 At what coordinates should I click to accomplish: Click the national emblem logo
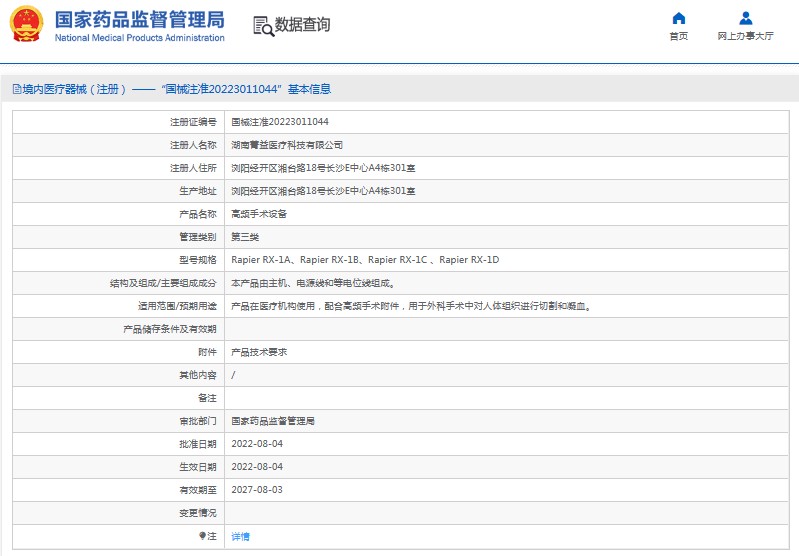coord(26,23)
